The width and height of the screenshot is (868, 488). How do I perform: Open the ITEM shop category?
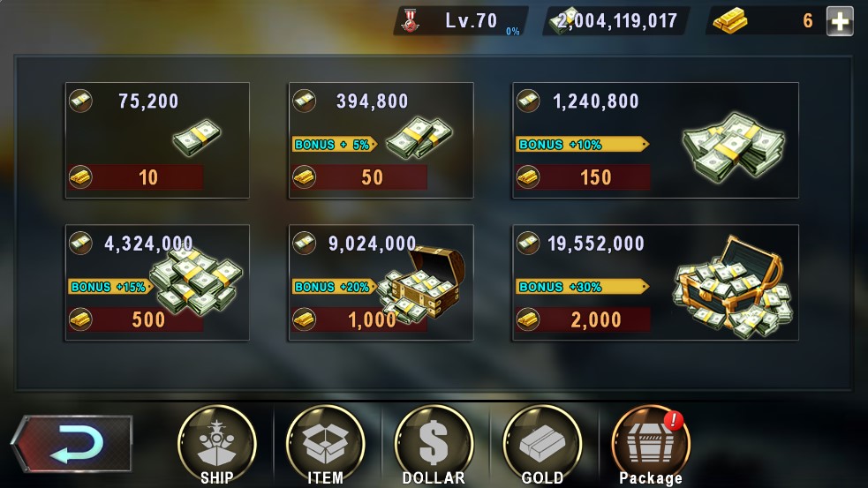[x=325, y=446]
